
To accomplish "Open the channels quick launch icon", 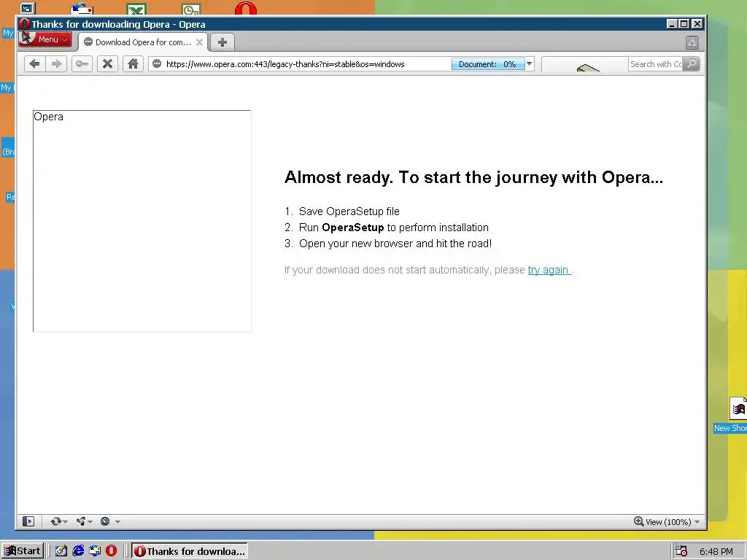I will pos(95,551).
